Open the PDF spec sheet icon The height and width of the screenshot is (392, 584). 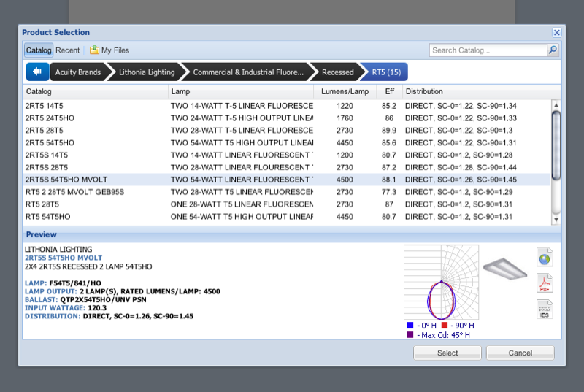[545, 283]
